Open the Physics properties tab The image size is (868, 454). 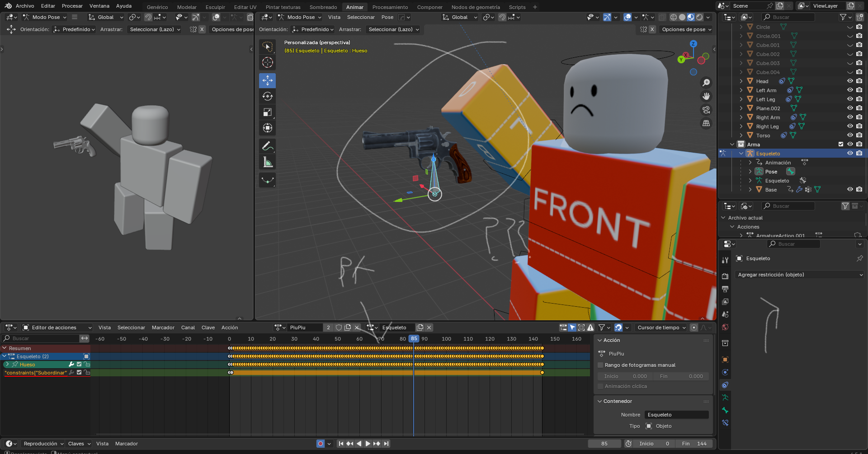coord(725,372)
